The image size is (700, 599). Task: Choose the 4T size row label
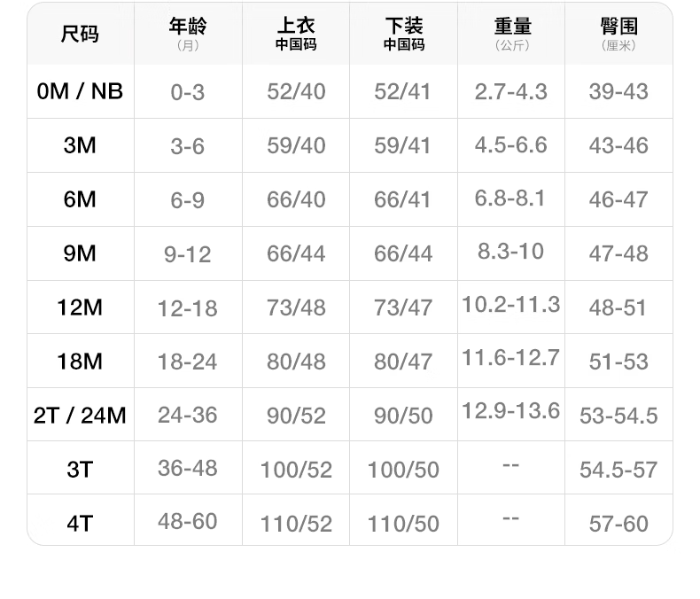(80, 523)
